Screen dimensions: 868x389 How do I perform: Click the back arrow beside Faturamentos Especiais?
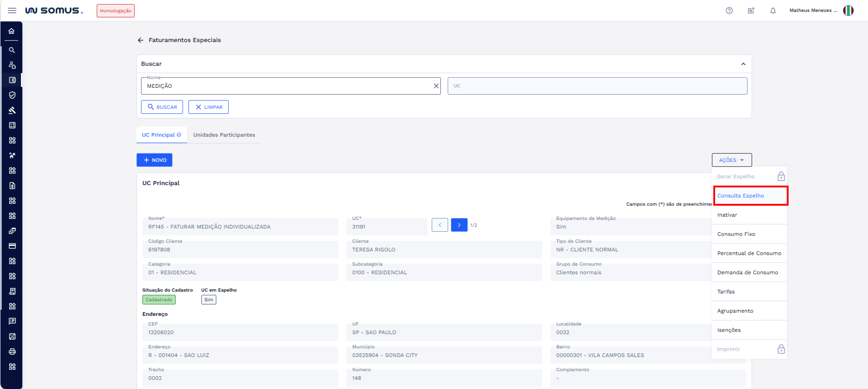coord(141,40)
